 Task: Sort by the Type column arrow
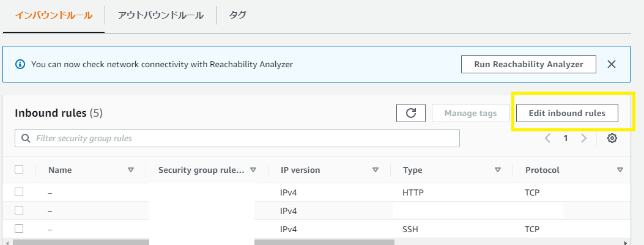click(x=497, y=170)
